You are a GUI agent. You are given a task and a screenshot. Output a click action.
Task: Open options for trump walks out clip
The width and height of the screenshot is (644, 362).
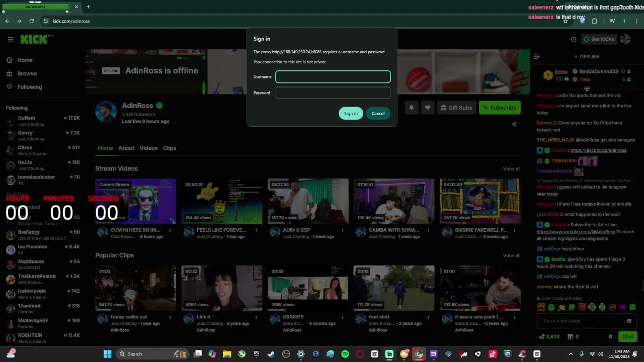click(170, 317)
